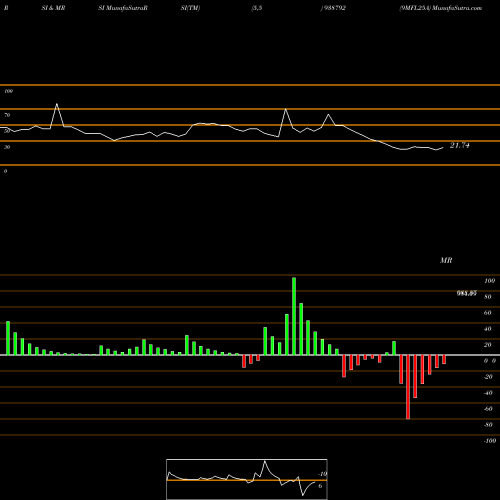The height and width of the screenshot is (500, 500).
Task: Click the 70 level label on RSI scale
Action: click(7, 115)
